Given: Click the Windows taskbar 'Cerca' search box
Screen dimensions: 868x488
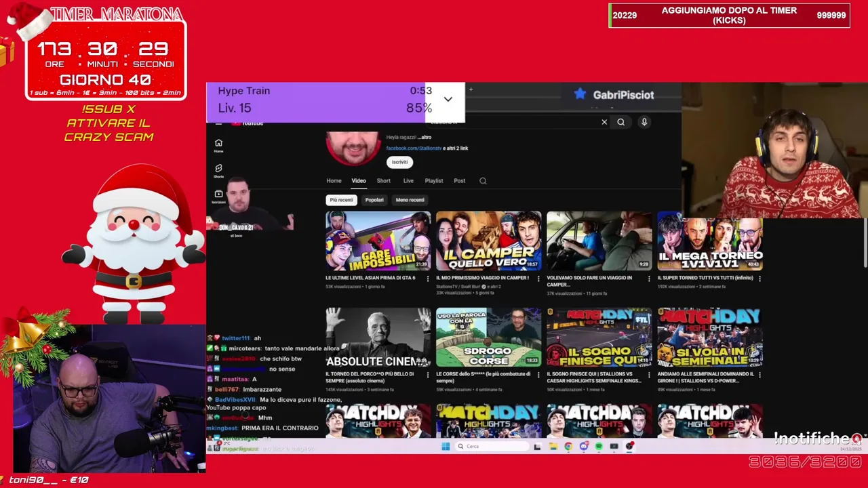Looking at the screenshot, I should click(x=492, y=446).
